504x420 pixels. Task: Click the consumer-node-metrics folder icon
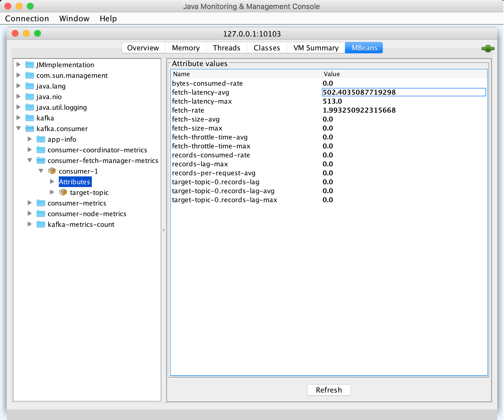click(x=41, y=214)
